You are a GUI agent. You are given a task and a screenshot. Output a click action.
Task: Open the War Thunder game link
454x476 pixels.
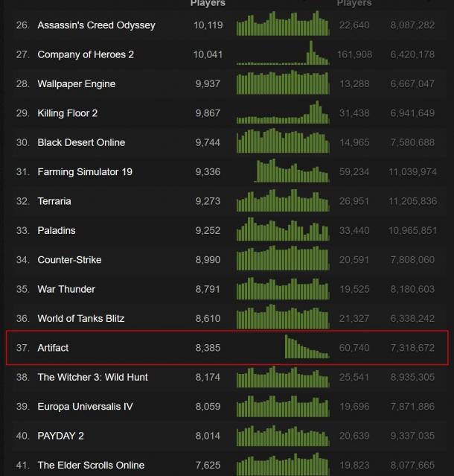click(66, 289)
